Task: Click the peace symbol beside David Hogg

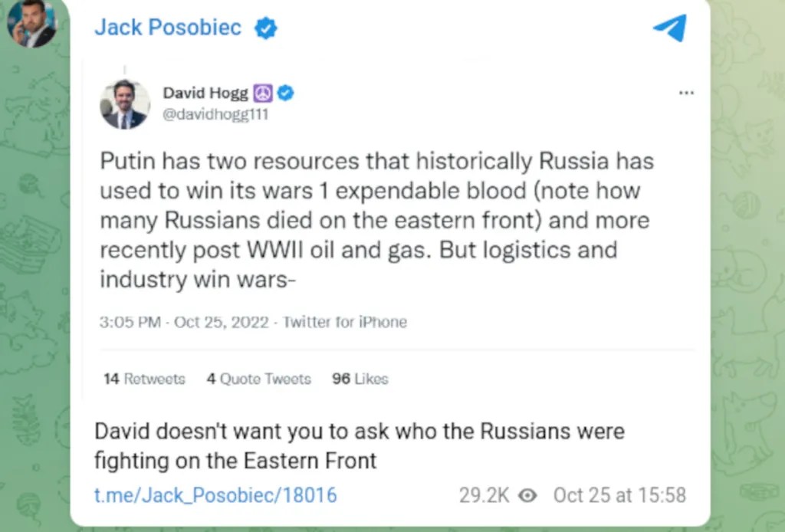Action: [x=262, y=94]
